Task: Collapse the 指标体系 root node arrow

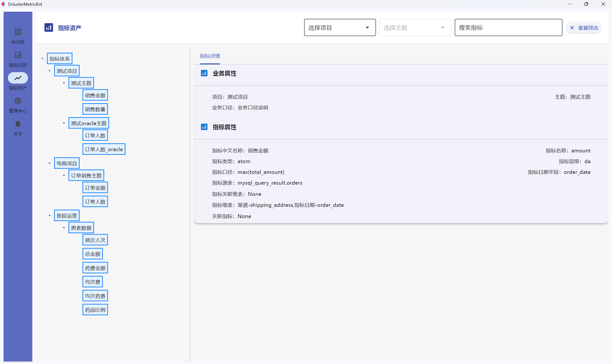Action: pyautogui.click(x=42, y=59)
